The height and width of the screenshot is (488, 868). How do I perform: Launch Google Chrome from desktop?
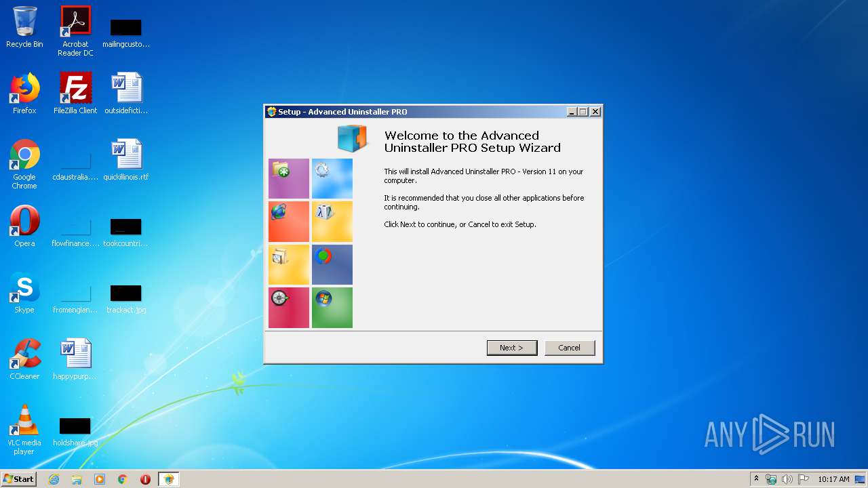click(x=24, y=164)
